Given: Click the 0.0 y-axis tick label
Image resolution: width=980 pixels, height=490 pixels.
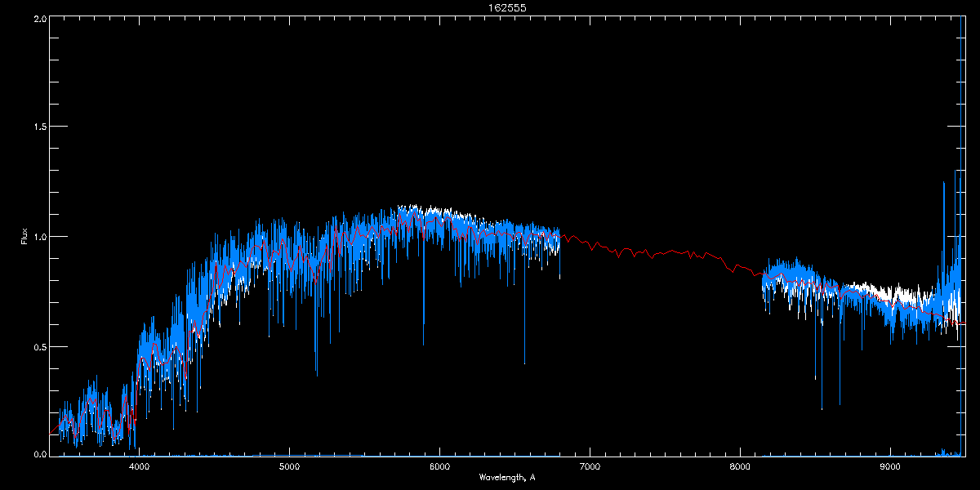Looking at the screenshot, I should [38, 454].
